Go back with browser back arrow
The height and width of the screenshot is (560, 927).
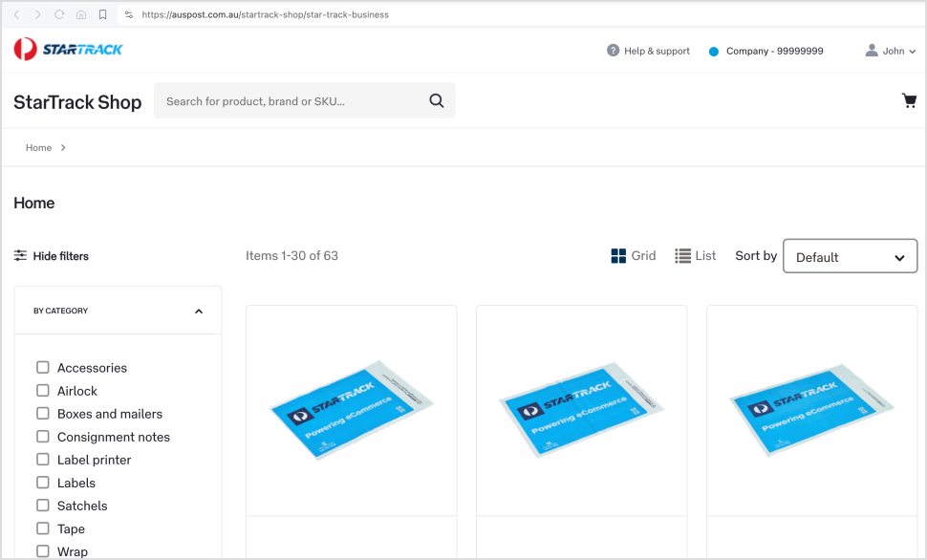point(17,14)
